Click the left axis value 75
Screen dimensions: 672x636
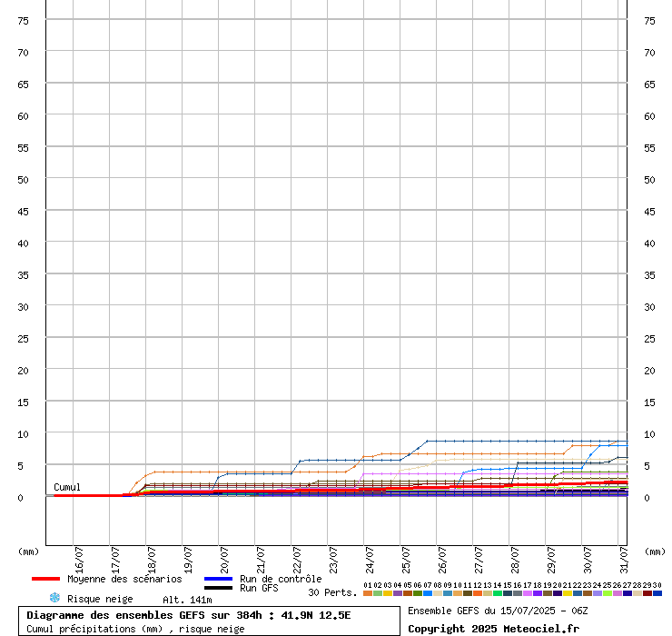pyautogui.click(x=23, y=21)
